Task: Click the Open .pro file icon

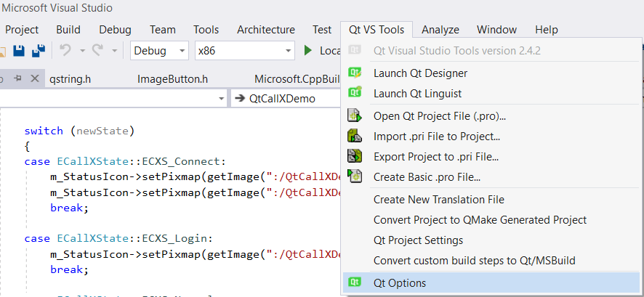Action: tap(355, 115)
